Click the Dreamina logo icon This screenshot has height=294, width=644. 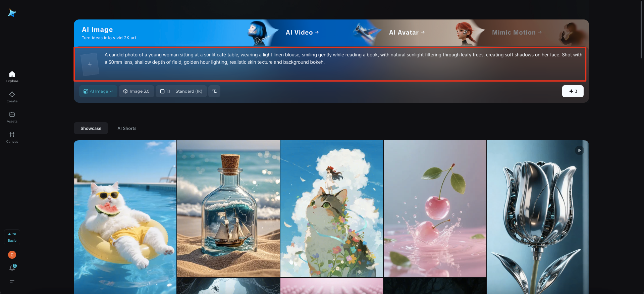pyautogui.click(x=12, y=13)
